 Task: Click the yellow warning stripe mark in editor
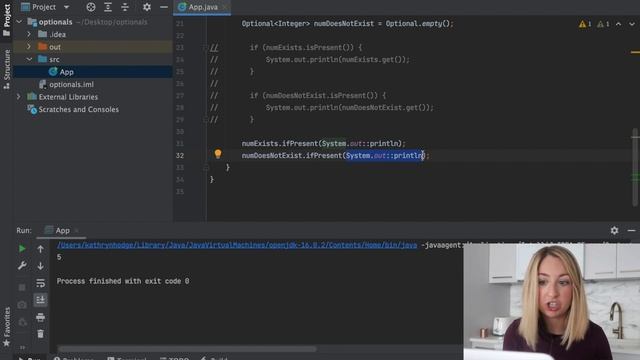(x=635, y=52)
